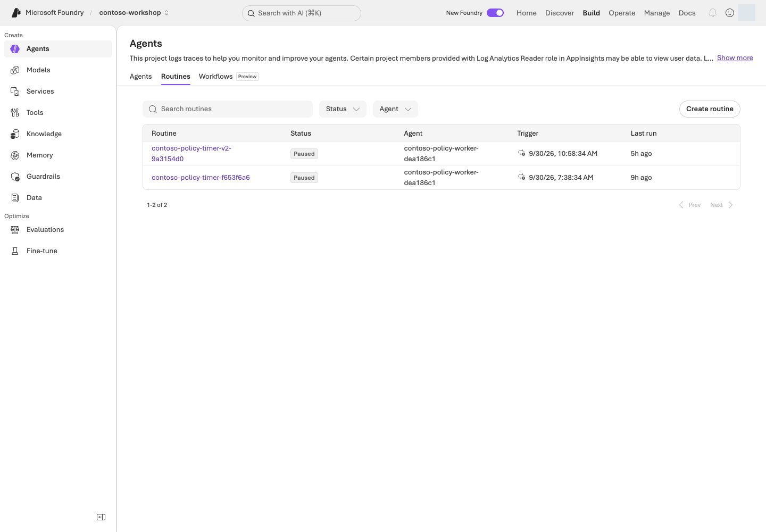This screenshot has width=766, height=532.
Task: Click the Show more link
Action: point(735,58)
